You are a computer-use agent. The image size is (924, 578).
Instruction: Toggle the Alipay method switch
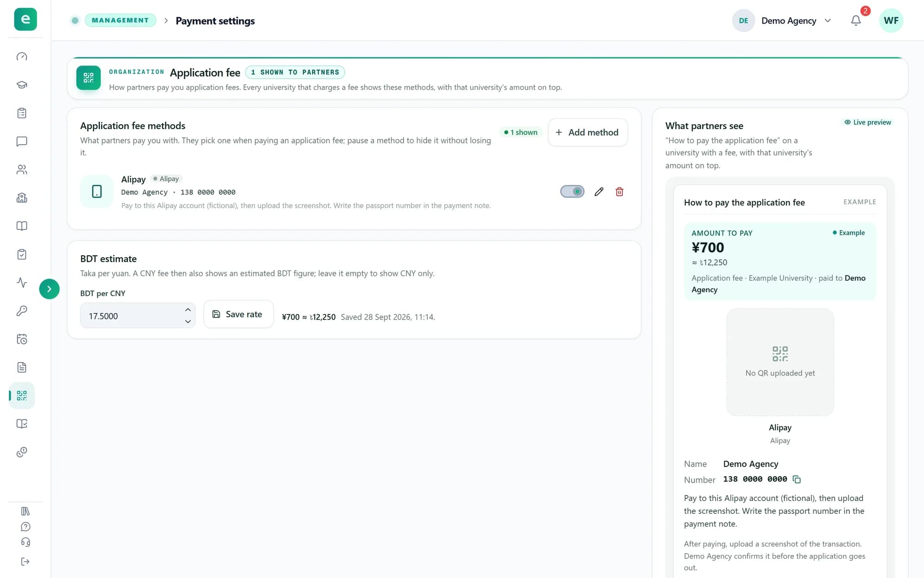pyautogui.click(x=572, y=191)
